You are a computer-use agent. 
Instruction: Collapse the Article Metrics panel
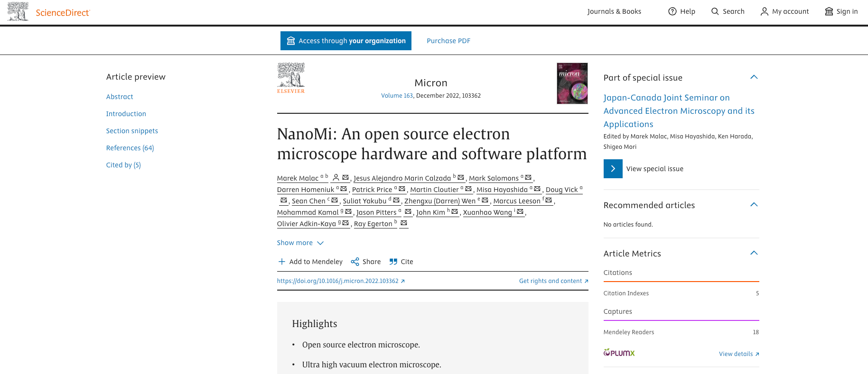(x=754, y=253)
